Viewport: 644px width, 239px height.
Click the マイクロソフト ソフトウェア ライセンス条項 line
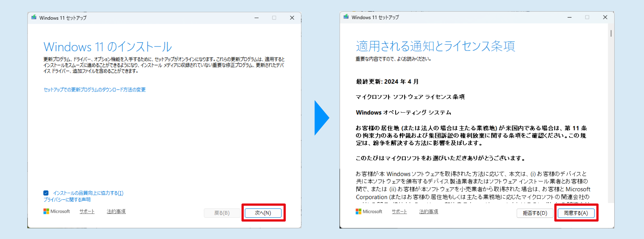410,97
